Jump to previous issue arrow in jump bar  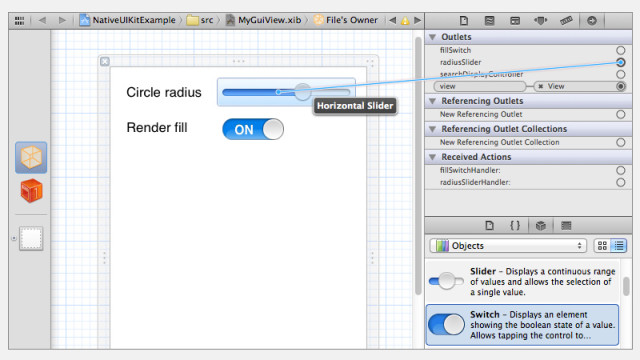coord(392,20)
